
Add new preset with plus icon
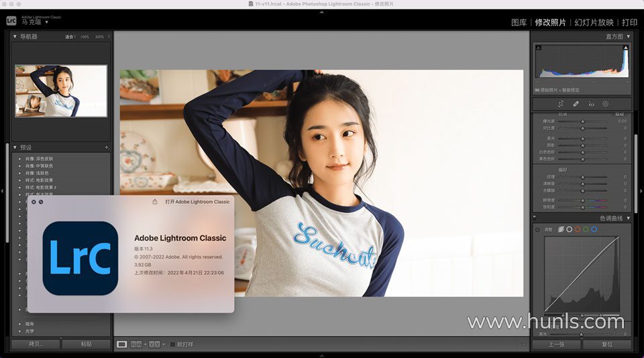[107, 147]
